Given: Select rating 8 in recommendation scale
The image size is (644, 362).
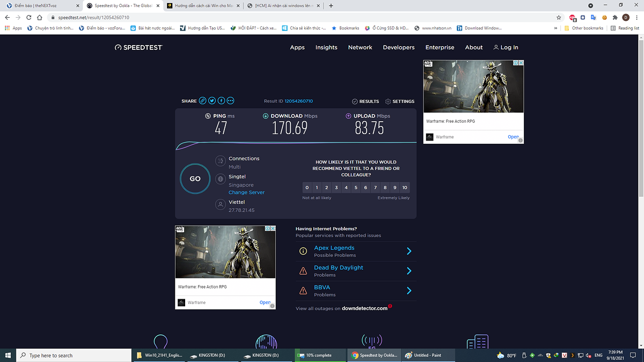Looking at the screenshot, I should coord(385,187).
